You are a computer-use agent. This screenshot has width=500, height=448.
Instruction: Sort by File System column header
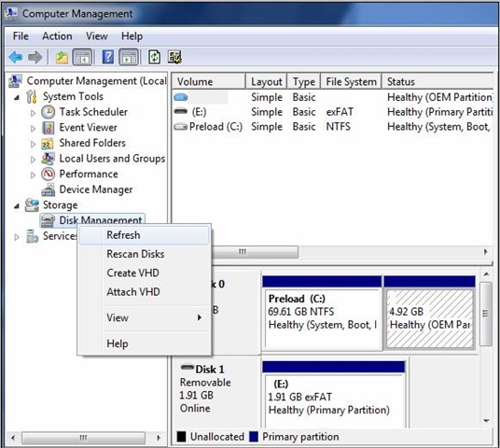click(351, 82)
